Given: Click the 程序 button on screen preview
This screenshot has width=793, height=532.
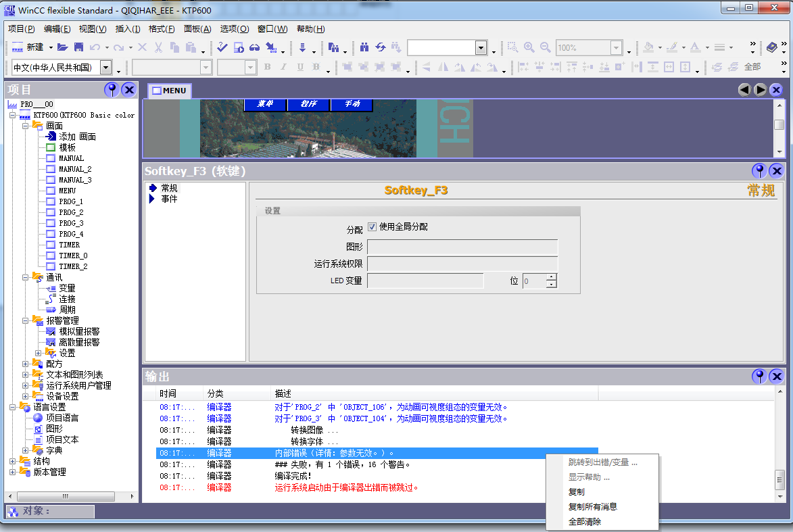Looking at the screenshot, I should (x=308, y=104).
